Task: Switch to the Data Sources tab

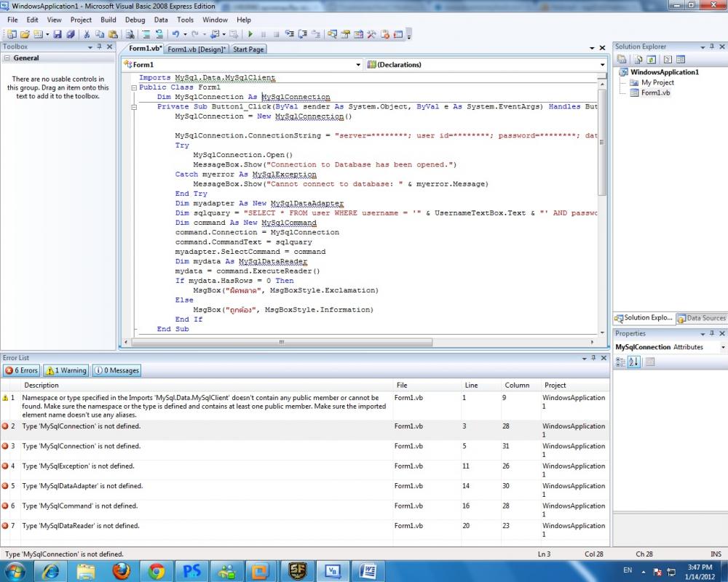Action: tap(702, 318)
